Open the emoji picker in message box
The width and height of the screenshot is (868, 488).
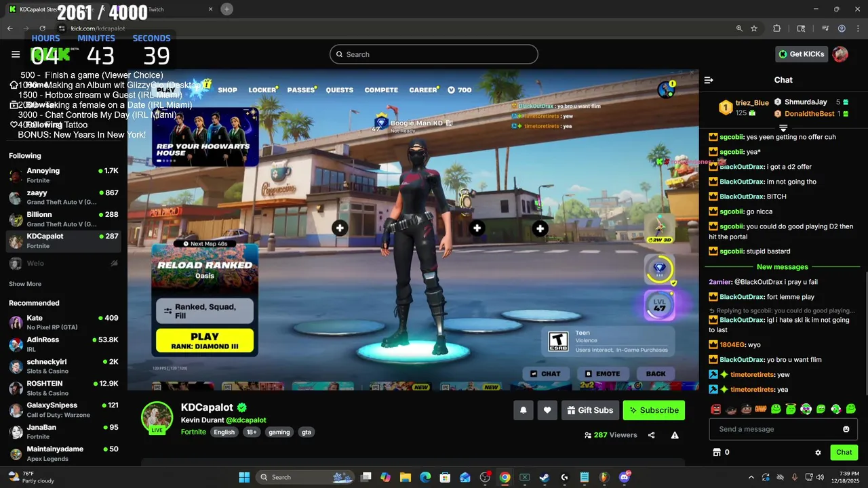pos(846,429)
